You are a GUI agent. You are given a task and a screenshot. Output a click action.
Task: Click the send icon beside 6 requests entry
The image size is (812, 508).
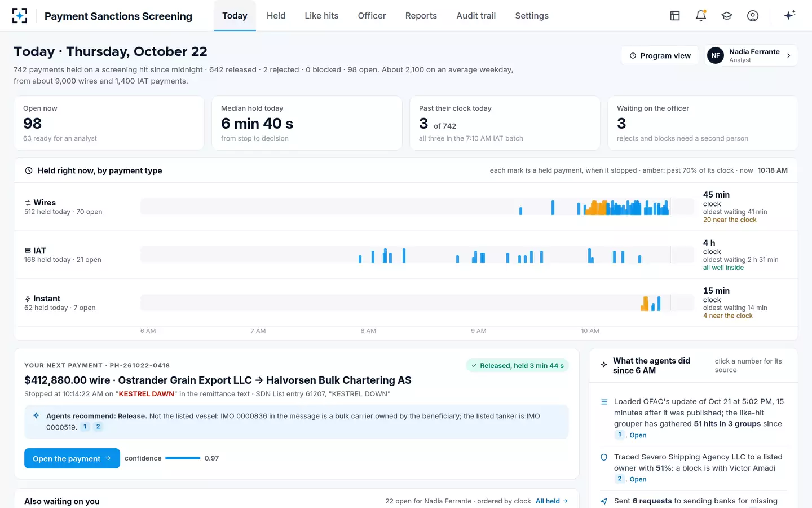pos(604,501)
